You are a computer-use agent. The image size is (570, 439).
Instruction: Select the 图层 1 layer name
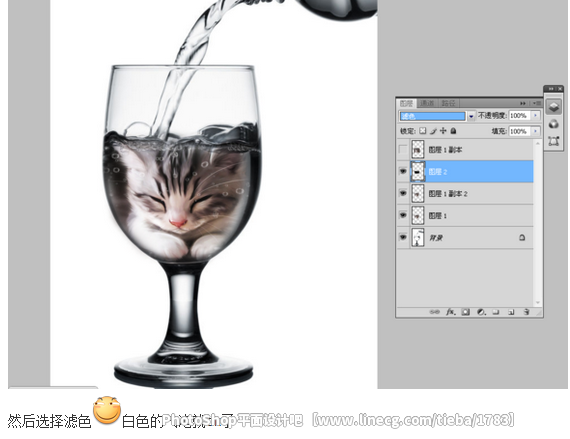tap(438, 216)
